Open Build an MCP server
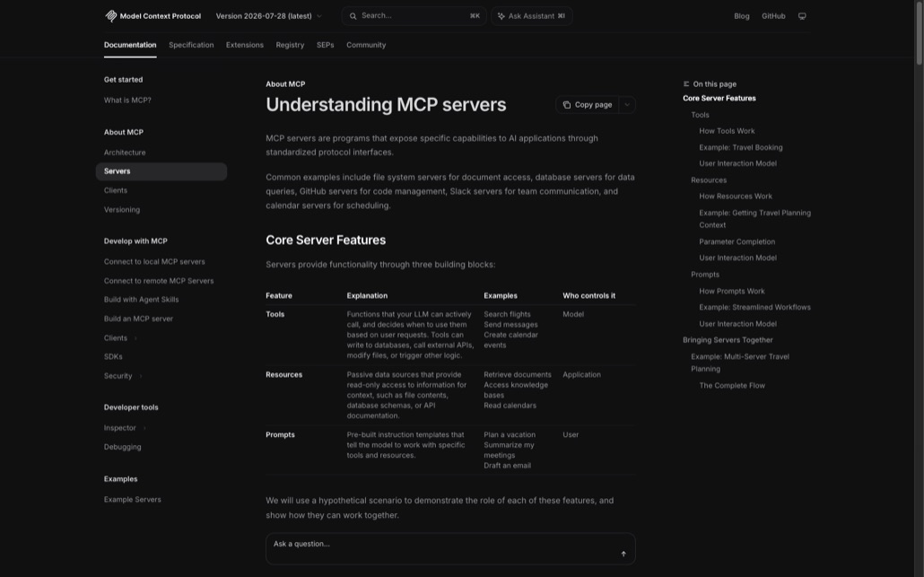The width and height of the screenshot is (924, 577). coord(138,319)
